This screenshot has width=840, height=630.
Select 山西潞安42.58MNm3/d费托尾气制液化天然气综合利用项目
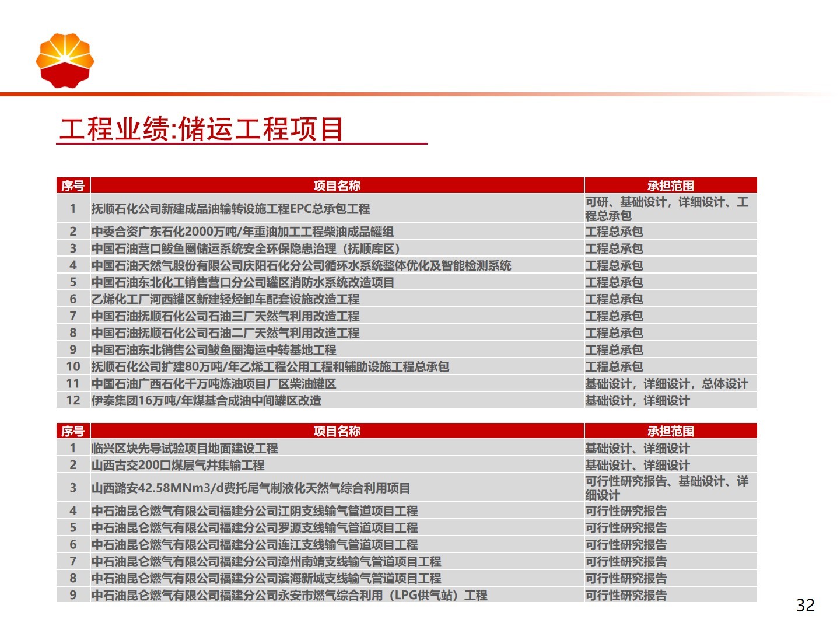tap(250, 488)
